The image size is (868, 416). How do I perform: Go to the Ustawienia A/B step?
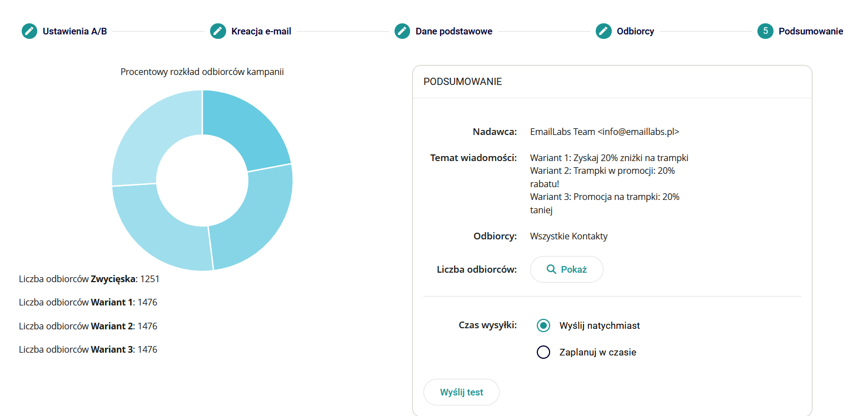(74, 31)
